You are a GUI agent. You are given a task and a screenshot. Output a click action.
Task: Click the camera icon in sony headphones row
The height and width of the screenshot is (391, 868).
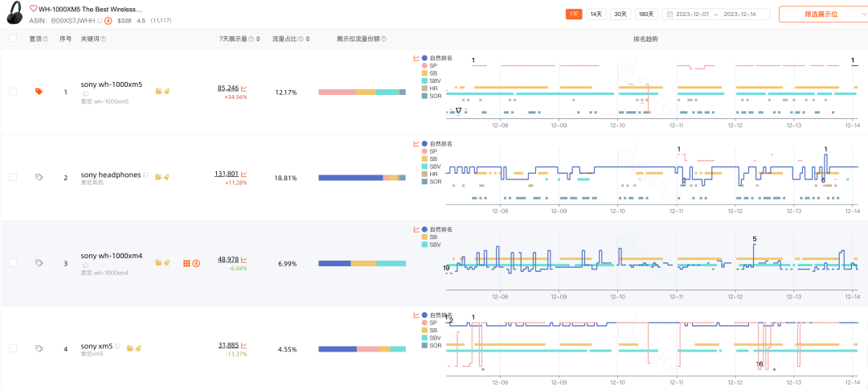[158, 177]
